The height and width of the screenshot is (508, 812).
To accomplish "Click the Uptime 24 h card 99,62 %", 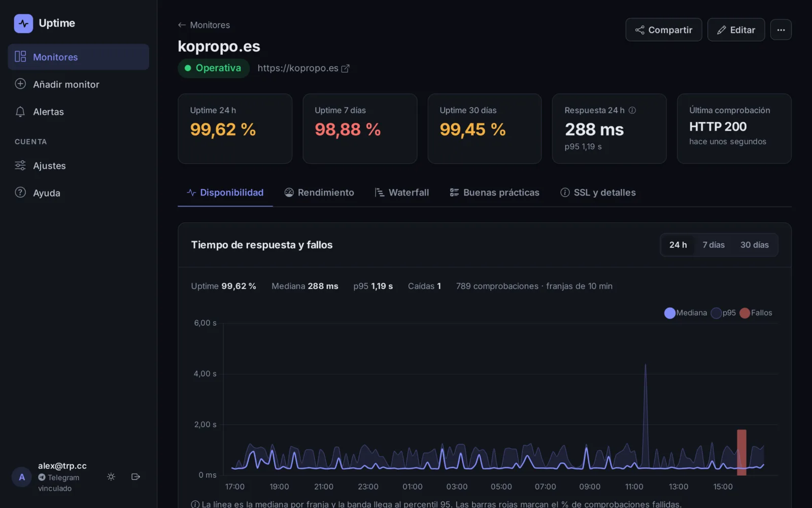I will pos(235,129).
